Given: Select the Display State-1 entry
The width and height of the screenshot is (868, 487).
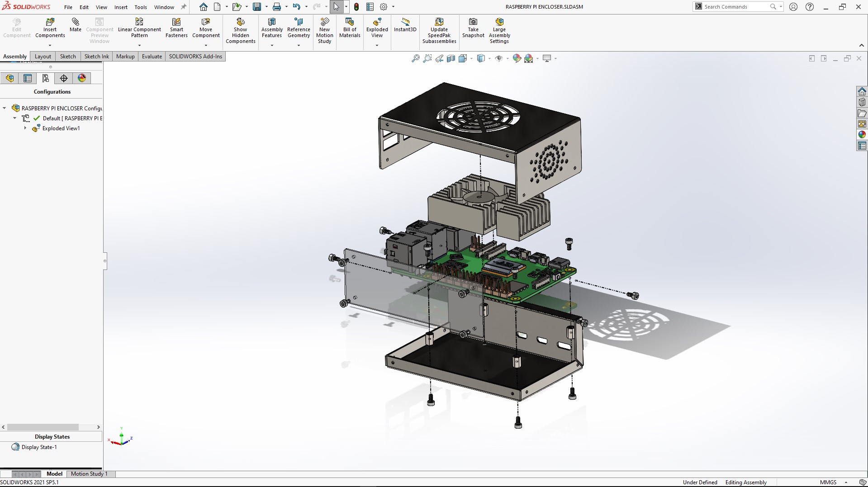Looking at the screenshot, I should [x=39, y=447].
